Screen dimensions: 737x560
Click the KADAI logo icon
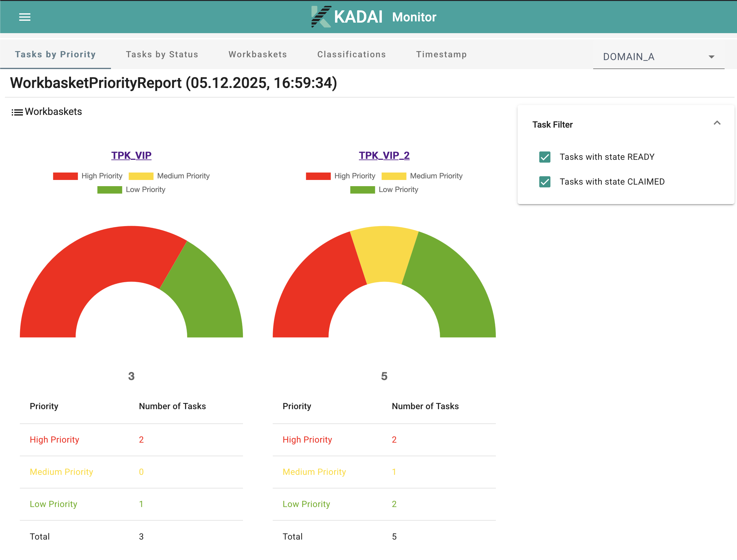(321, 17)
